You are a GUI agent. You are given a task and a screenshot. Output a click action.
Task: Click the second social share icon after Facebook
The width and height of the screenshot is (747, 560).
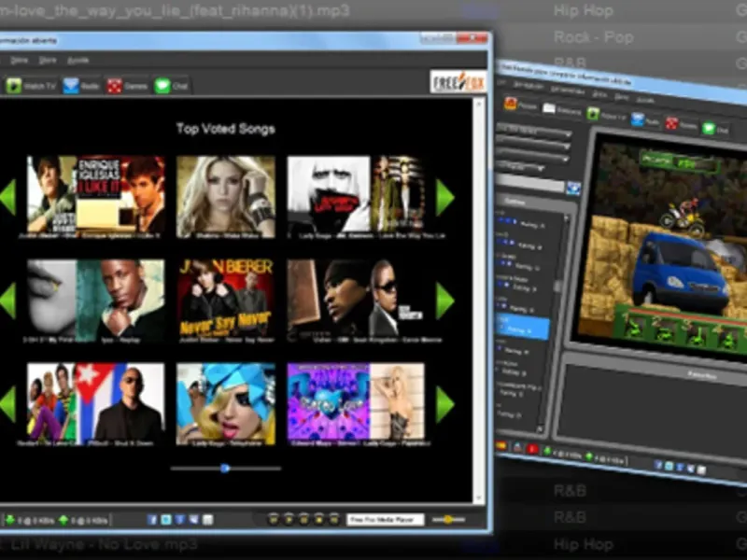(166, 520)
